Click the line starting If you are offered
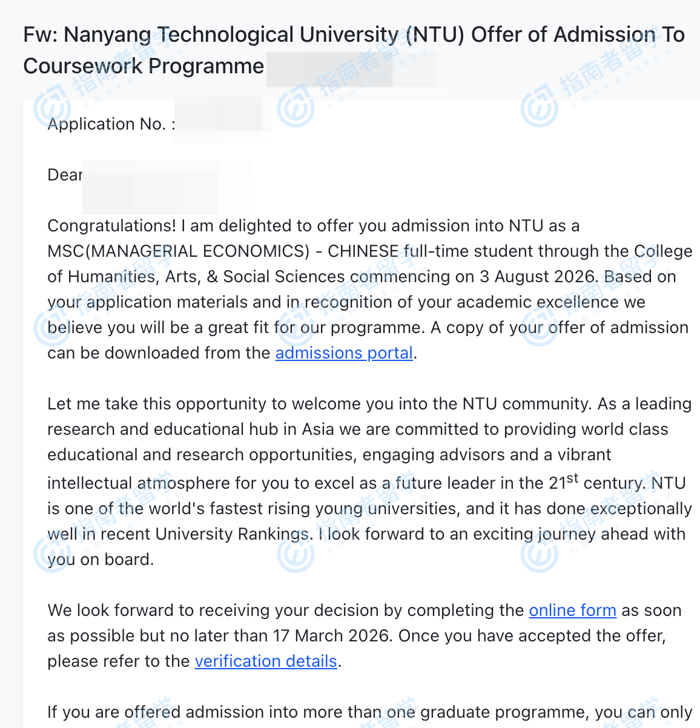The width and height of the screenshot is (700, 728). 369,712
